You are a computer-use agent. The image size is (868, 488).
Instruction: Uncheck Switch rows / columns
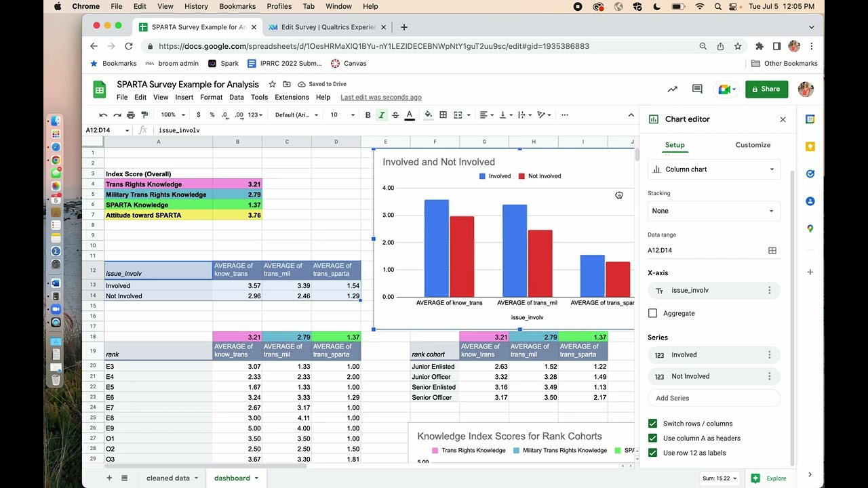652,424
